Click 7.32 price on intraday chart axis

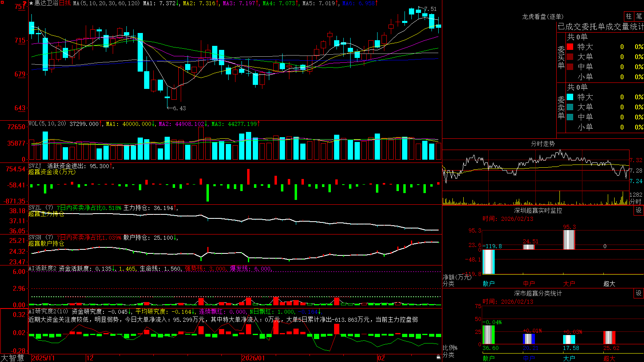click(636, 160)
